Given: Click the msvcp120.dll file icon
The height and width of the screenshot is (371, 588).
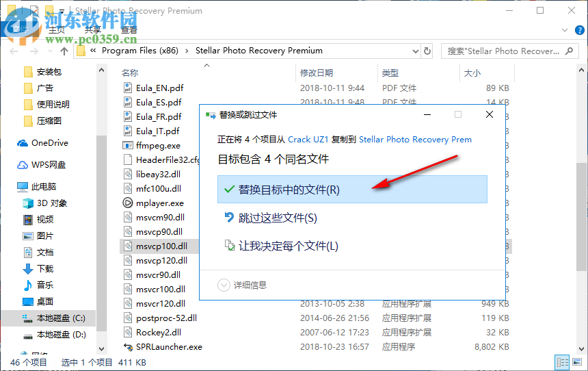Looking at the screenshot, I should pyautogui.click(x=128, y=260).
